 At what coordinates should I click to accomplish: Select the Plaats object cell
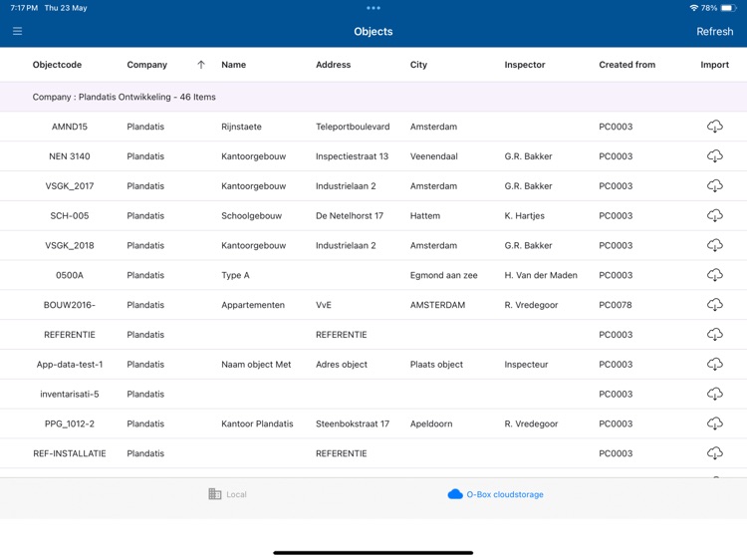coord(436,365)
